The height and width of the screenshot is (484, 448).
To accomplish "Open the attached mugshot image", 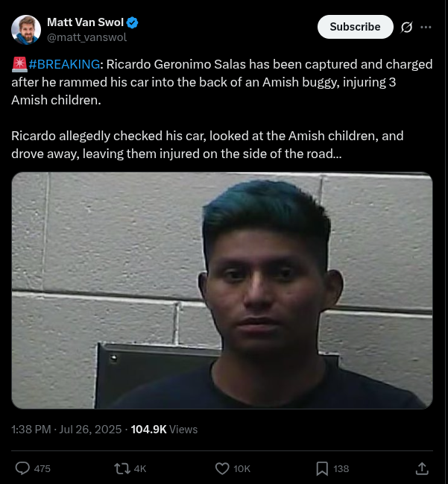I will 222,290.
